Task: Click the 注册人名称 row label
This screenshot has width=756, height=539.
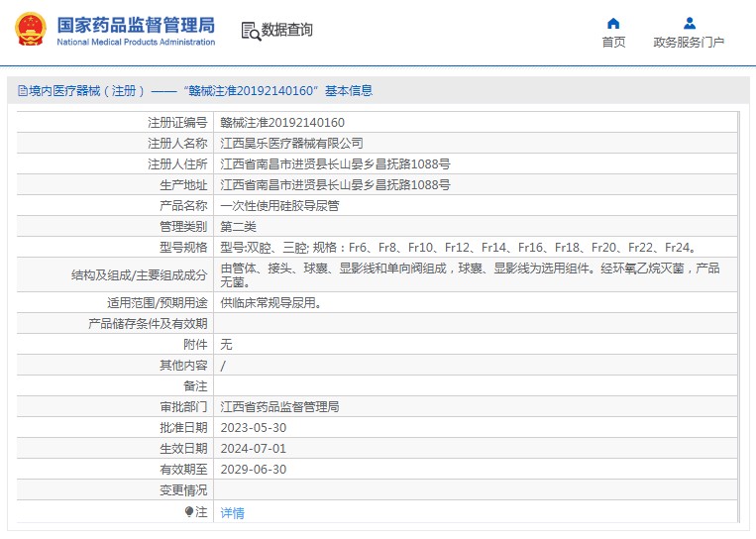Action: 177,144
